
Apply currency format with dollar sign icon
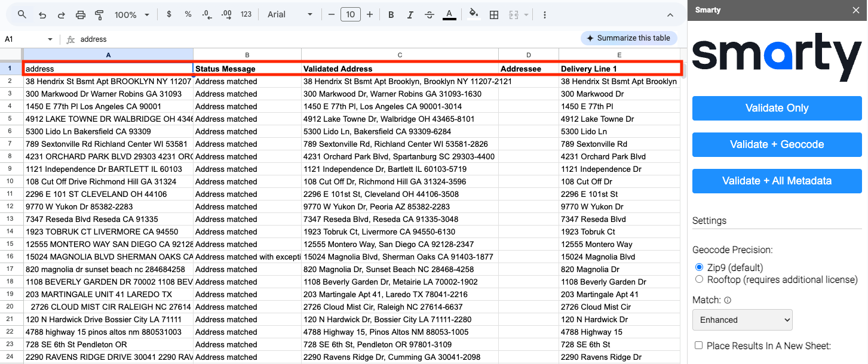coord(169,14)
